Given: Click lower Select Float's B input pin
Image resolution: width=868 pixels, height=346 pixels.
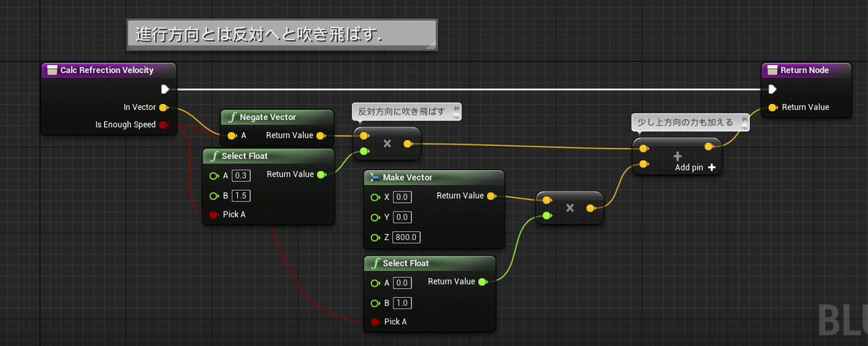Looking at the screenshot, I should point(374,303).
